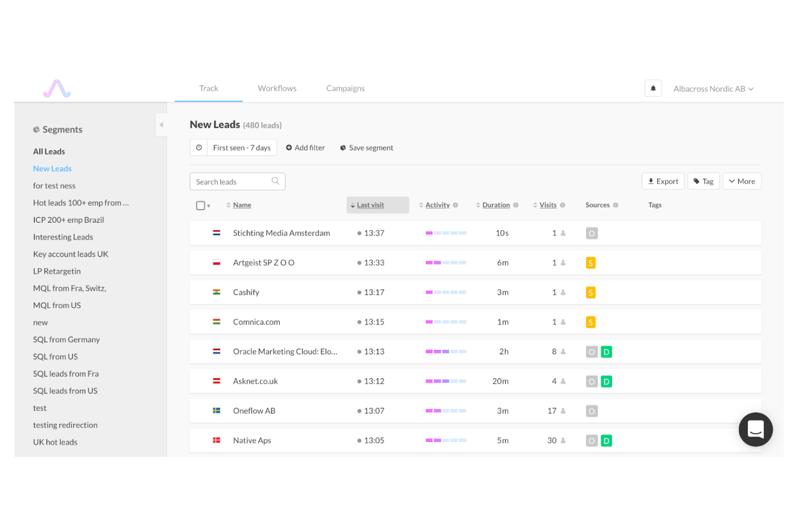Click the grey O source badge for Oneflow AB

point(591,411)
